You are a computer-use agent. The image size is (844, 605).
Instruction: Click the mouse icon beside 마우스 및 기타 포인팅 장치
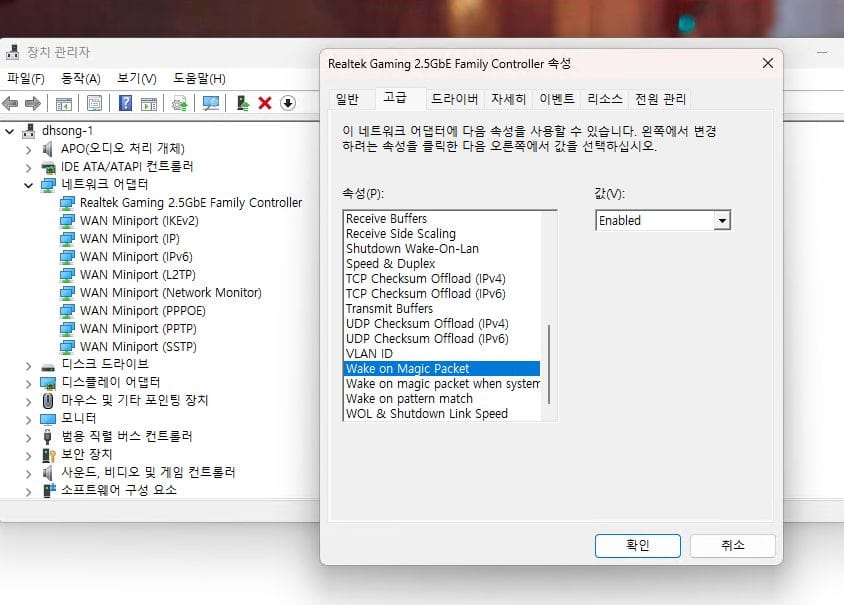(48, 400)
